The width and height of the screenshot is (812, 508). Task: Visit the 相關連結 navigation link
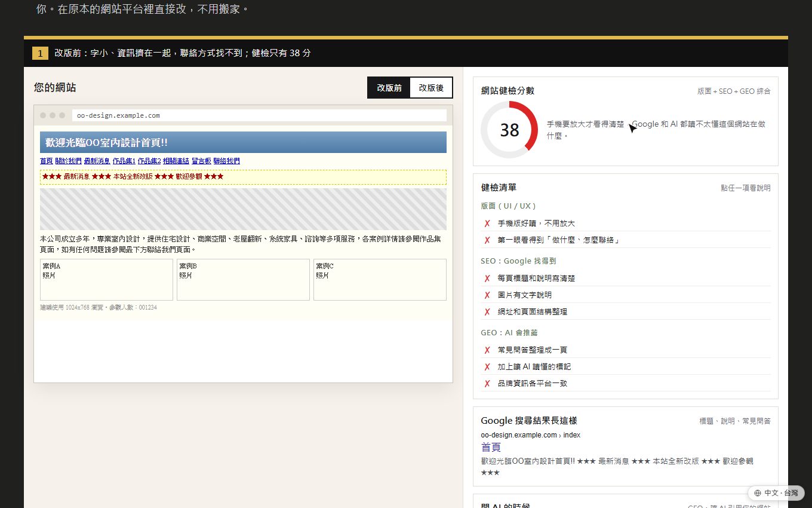pyautogui.click(x=176, y=161)
